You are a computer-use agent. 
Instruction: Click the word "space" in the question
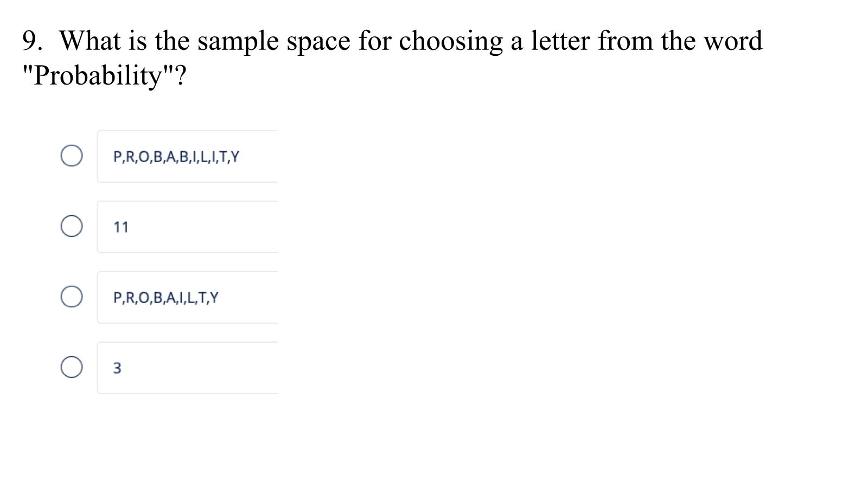(x=318, y=41)
